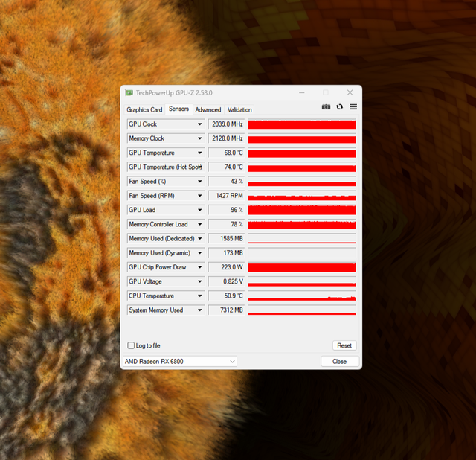Click the 173 MB dynamic memory value
The height and width of the screenshot is (460, 476).
coord(226,253)
